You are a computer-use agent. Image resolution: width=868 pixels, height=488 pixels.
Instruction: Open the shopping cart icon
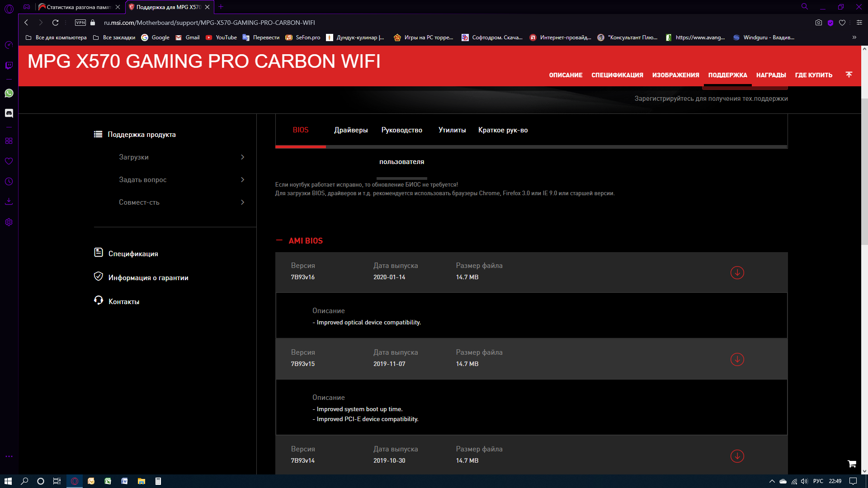click(852, 464)
